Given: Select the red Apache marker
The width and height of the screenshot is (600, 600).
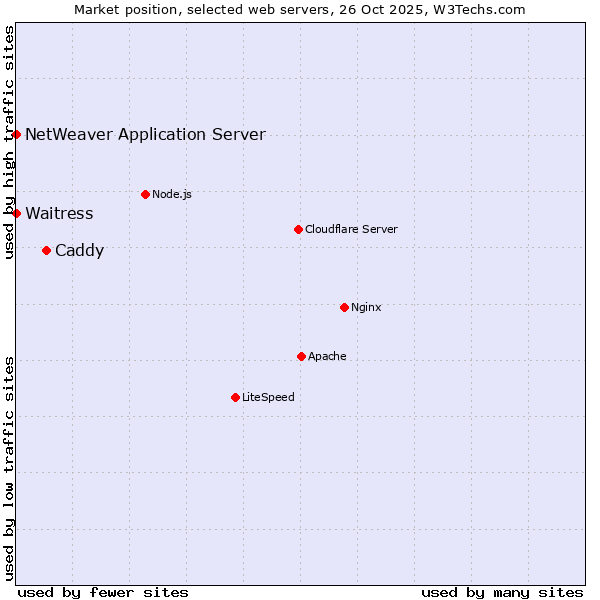Looking at the screenshot, I should (301, 356).
